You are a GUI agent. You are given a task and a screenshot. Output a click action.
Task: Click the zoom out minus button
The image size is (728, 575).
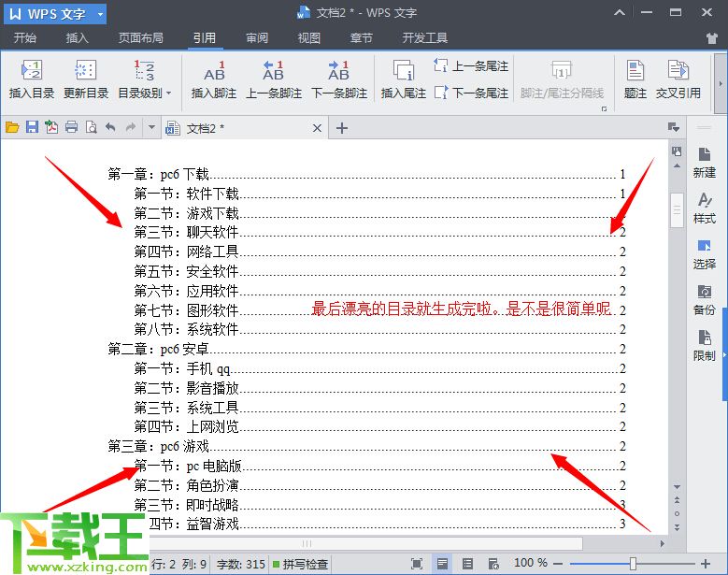559,564
